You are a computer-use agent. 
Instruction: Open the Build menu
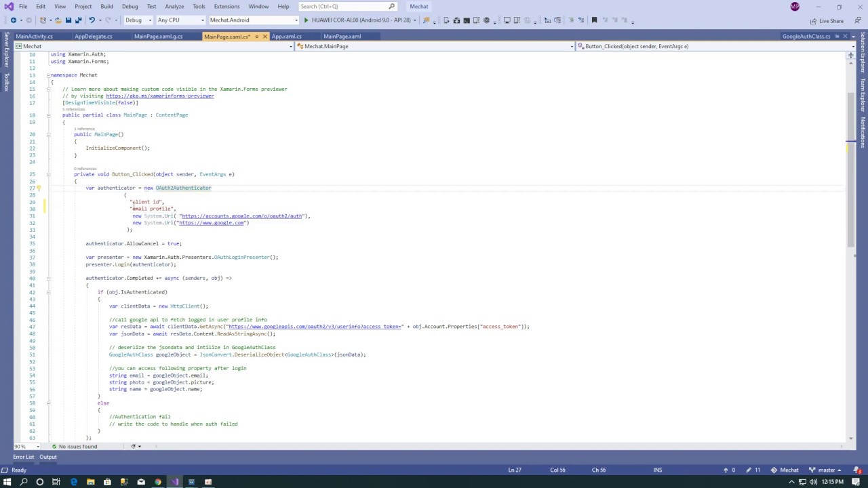point(106,7)
